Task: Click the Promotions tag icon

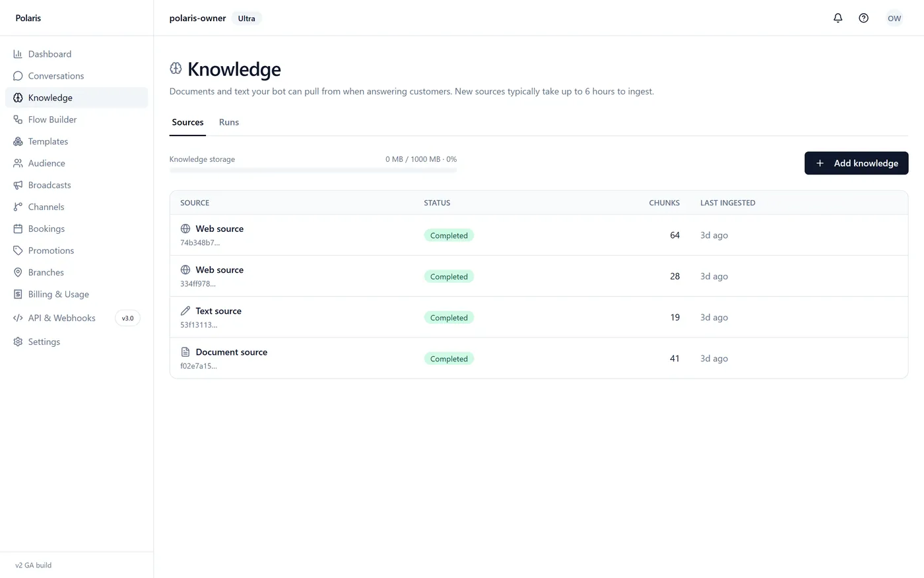Action: [18, 250]
